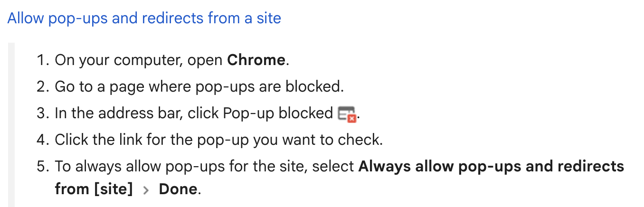Click the list number 5
The height and width of the screenshot is (207, 644).
[43, 167]
